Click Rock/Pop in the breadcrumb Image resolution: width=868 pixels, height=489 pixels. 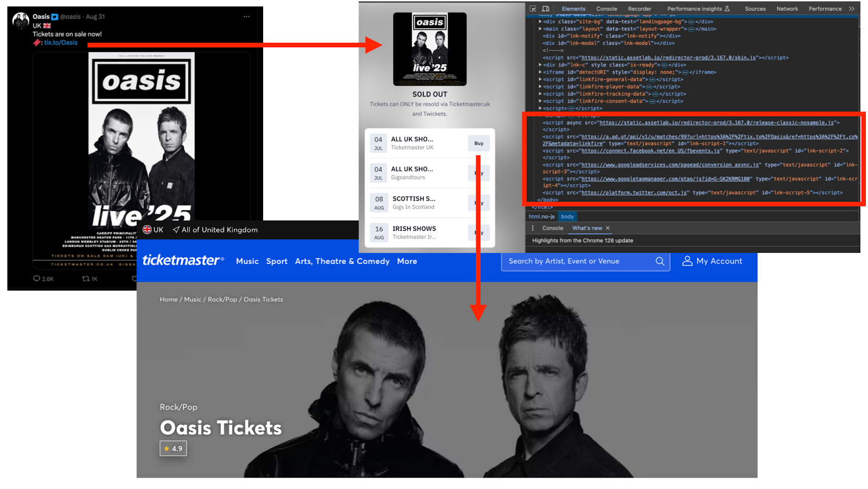222,299
